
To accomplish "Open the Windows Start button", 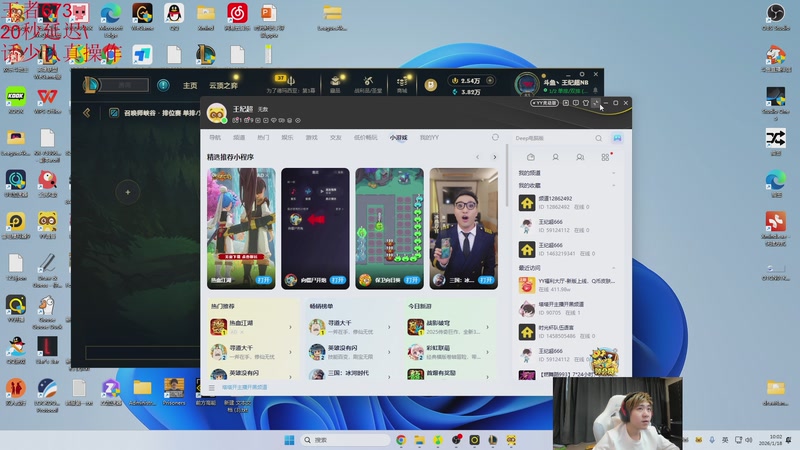I will tap(289, 440).
